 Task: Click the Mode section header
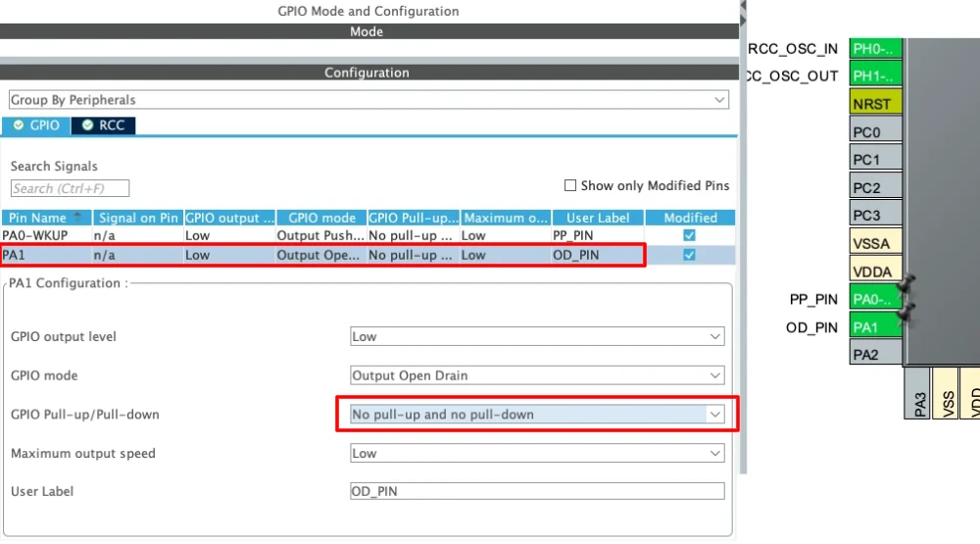pos(367,32)
